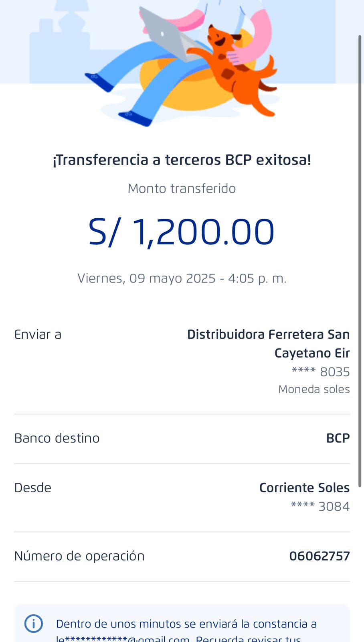The image size is (364, 642).
Task: Tap the "Moneda soles" text
Action: pyautogui.click(x=314, y=389)
